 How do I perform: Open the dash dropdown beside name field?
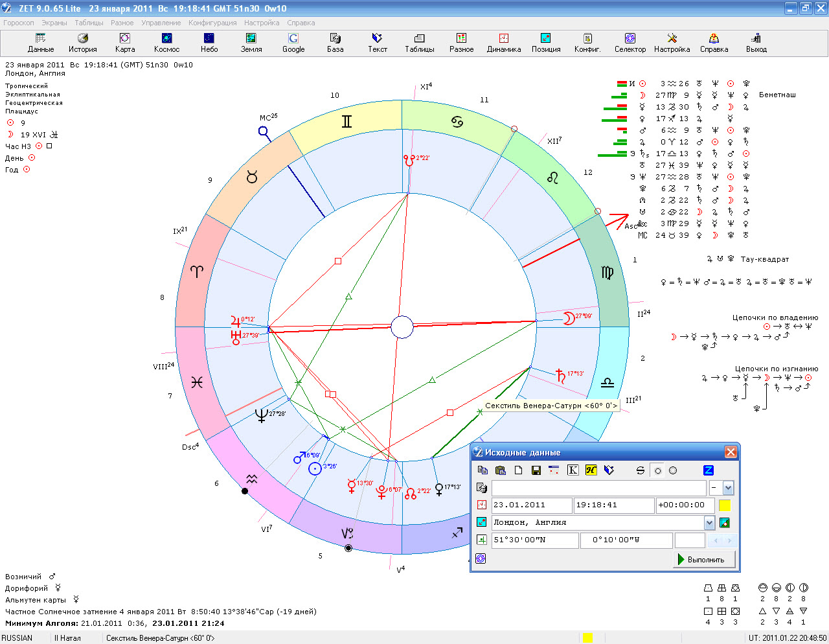tap(727, 488)
